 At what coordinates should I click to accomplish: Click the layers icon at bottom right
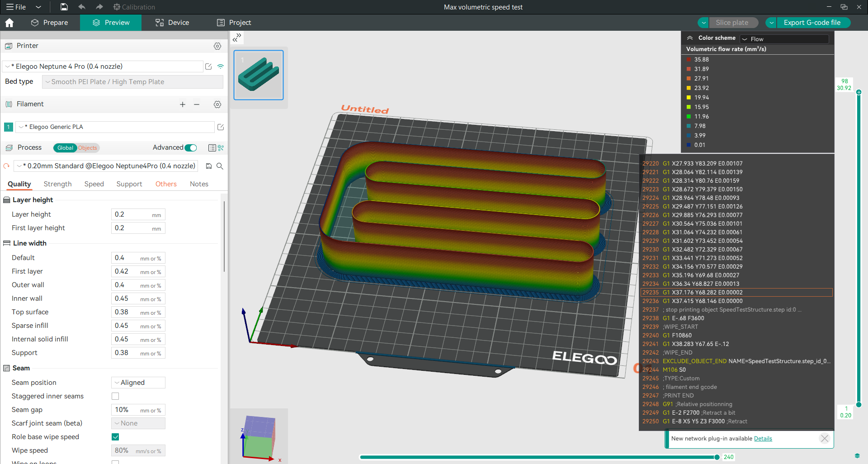click(857, 456)
